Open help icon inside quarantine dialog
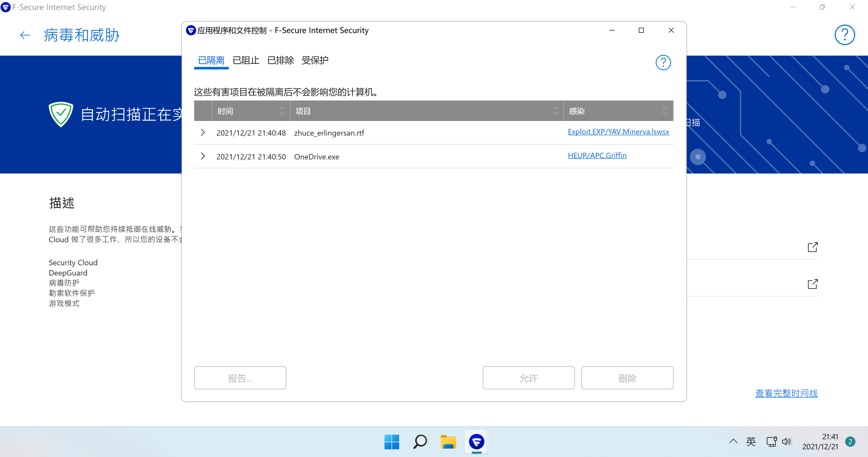The image size is (868, 457). pyautogui.click(x=663, y=62)
